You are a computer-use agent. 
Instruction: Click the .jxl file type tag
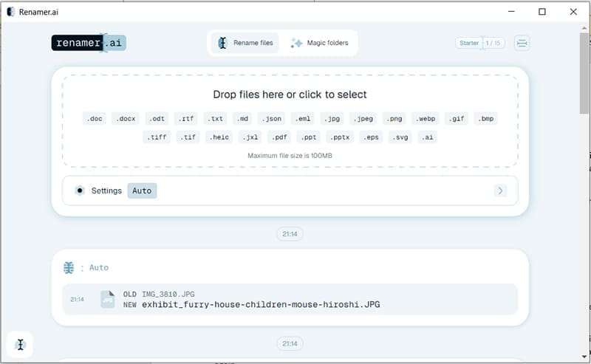(x=250, y=137)
